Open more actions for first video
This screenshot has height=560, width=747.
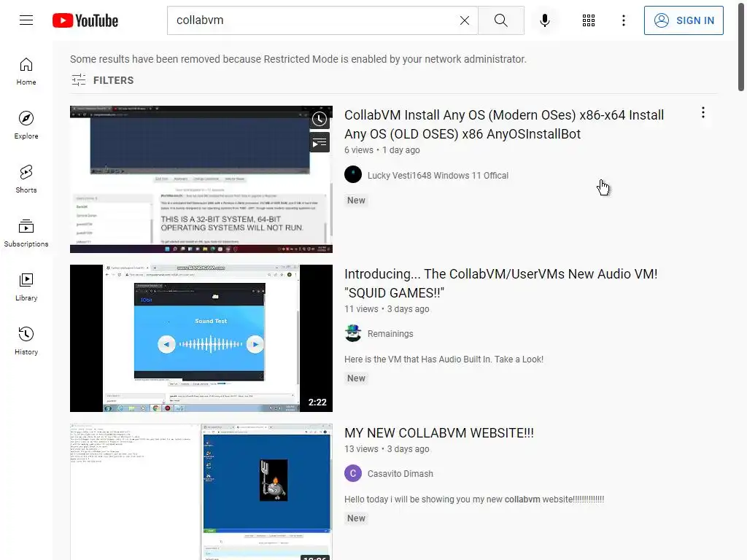point(703,113)
